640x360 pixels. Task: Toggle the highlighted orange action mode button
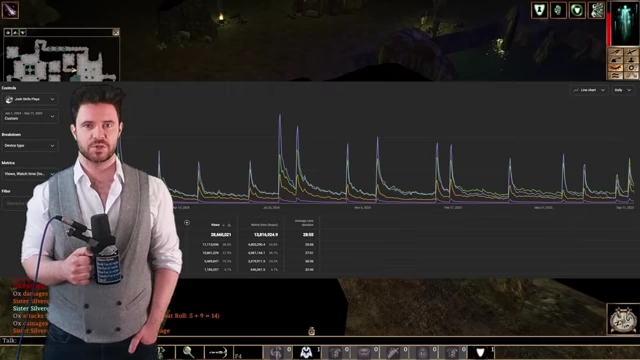click(616, 68)
